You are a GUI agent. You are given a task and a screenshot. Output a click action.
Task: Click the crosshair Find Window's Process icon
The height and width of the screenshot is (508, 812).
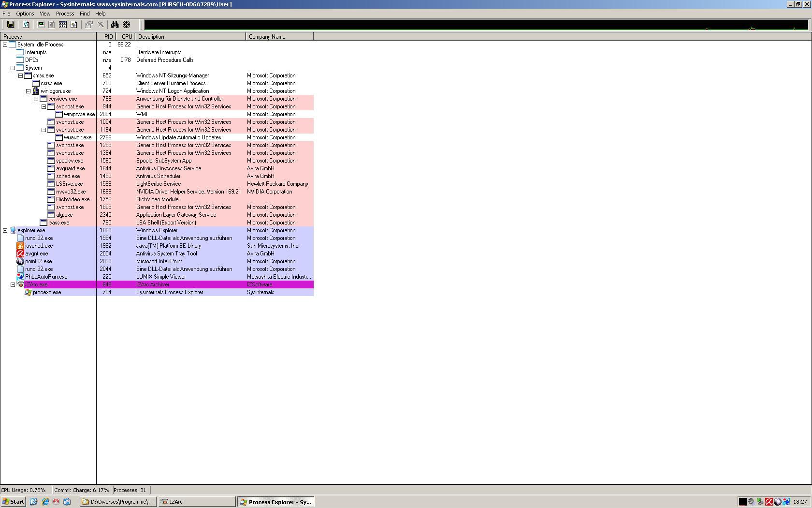tap(127, 25)
